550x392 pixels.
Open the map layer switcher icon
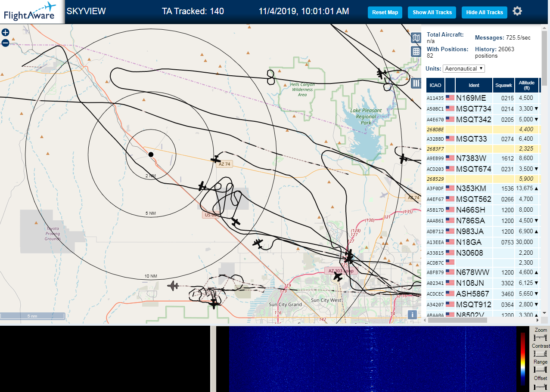click(x=416, y=38)
